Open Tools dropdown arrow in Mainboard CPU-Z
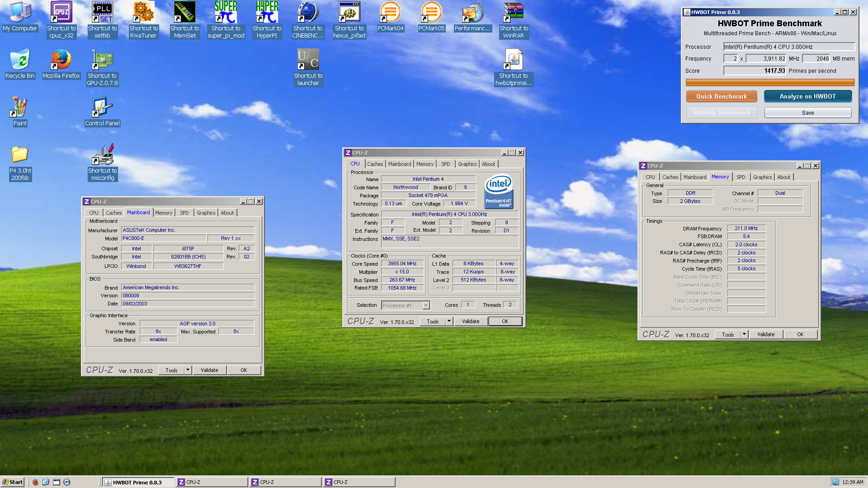The height and width of the screenshot is (488, 868). pos(188,370)
